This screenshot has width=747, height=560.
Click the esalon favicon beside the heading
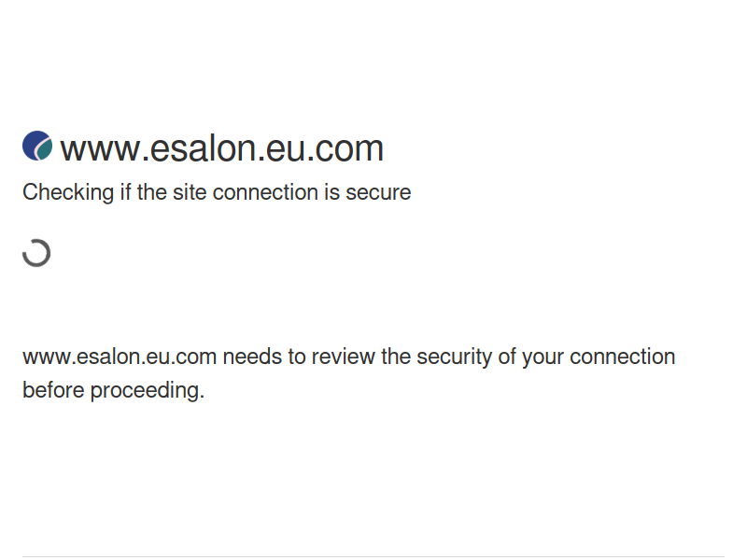(37, 147)
